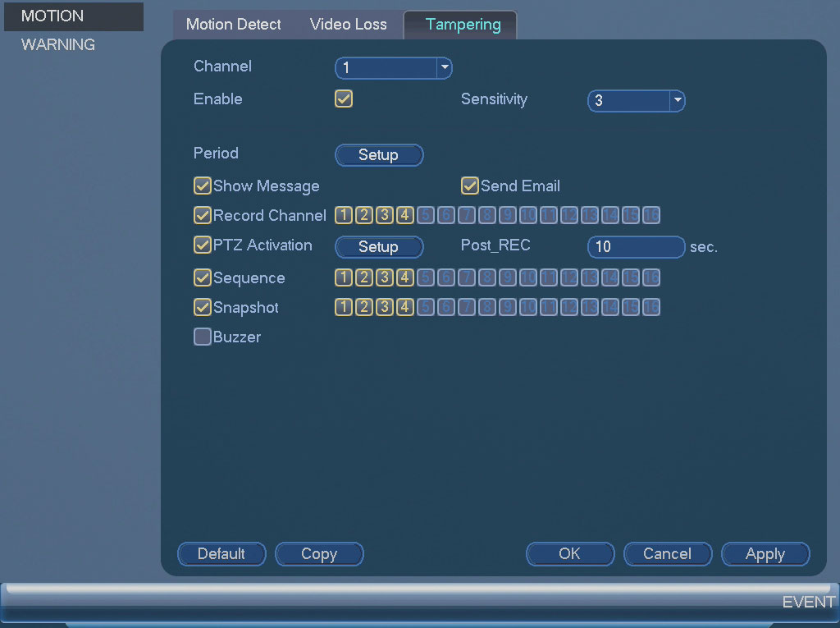The image size is (840, 628).
Task: Enable the Buzzer checkbox
Action: [202, 337]
